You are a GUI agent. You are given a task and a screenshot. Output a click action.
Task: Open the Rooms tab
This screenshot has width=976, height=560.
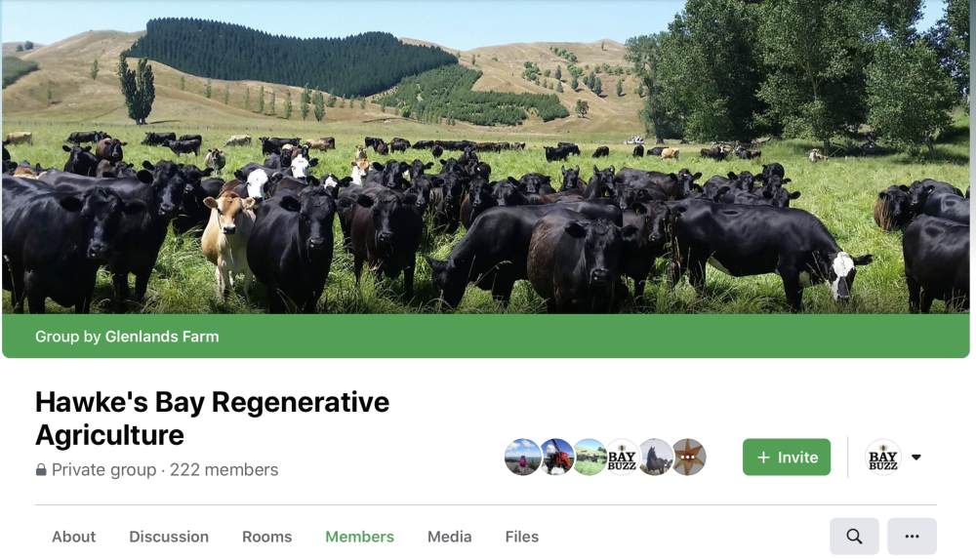[267, 537]
